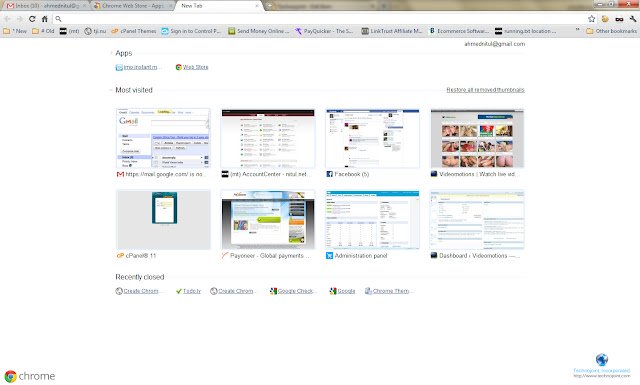Open the Ecommerce Software bookmark
Screen dimensions: 640x385
pyautogui.click(x=459, y=31)
